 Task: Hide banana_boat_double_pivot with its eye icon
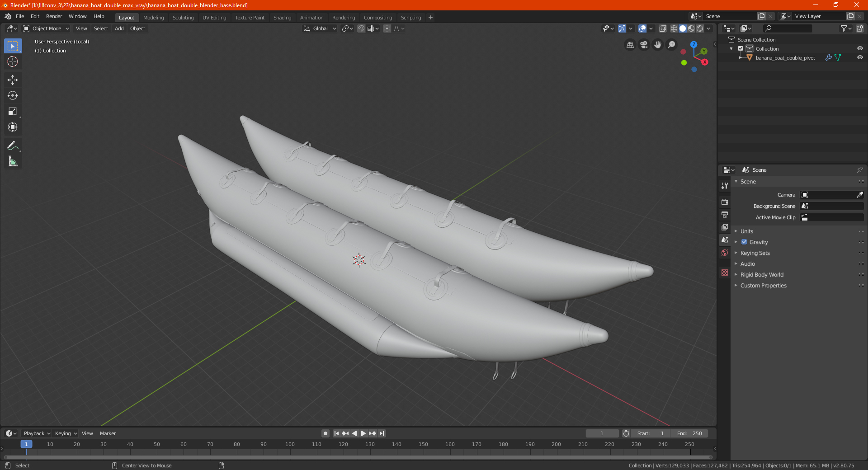coord(860,57)
